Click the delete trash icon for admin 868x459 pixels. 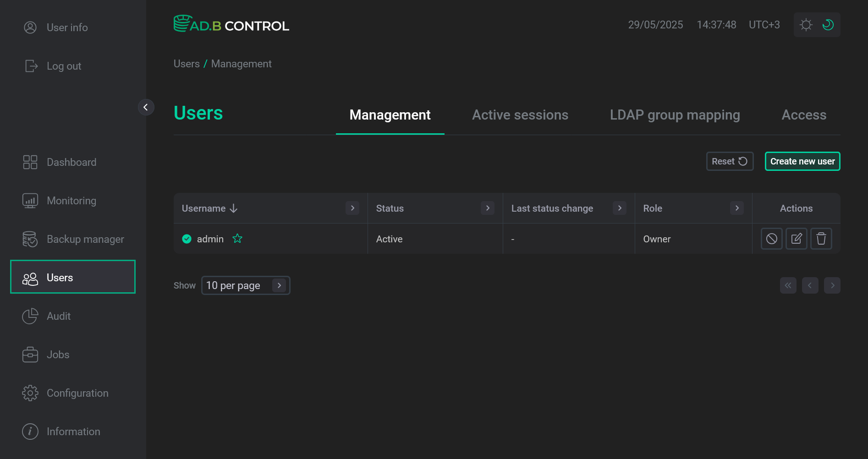821,239
